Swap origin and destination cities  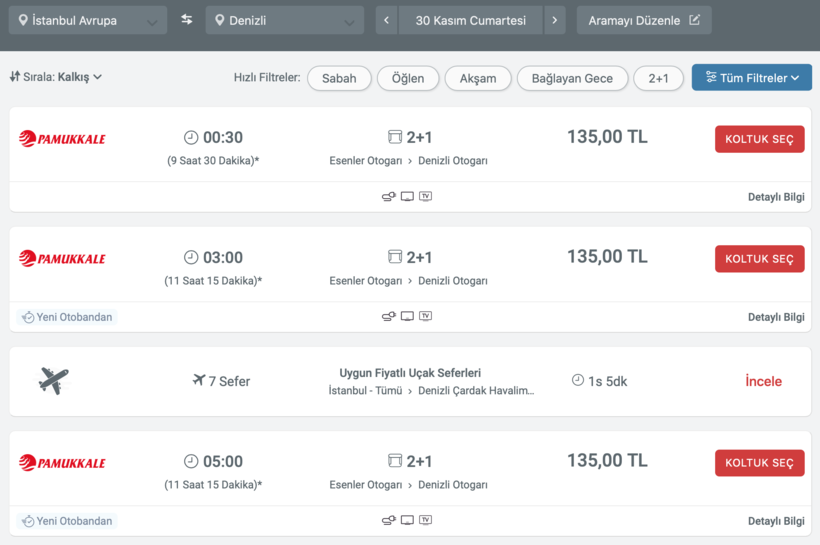pyautogui.click(x=187, y=20)
